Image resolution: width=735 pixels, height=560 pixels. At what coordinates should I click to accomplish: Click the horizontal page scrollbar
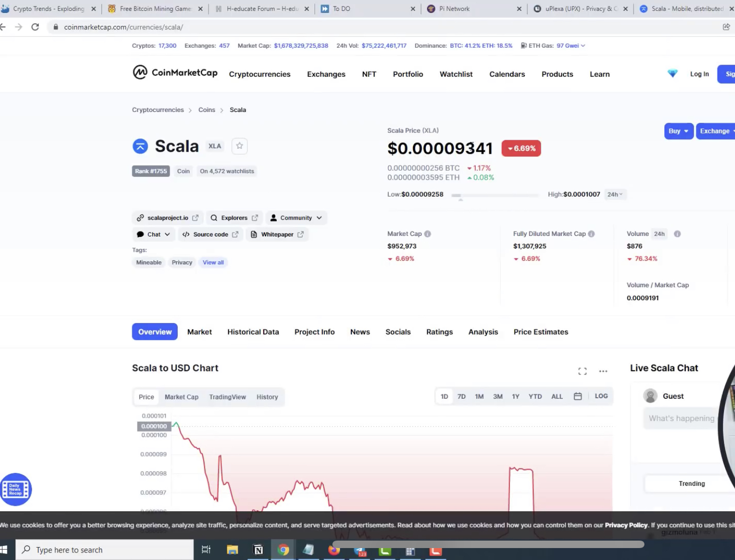tap(488, 544)
